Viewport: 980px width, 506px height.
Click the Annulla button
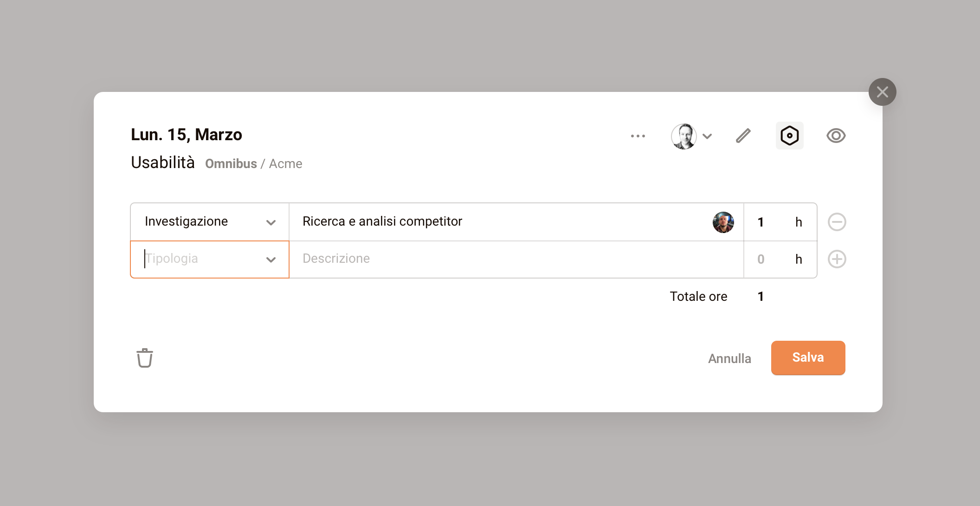(x=729, y=358)
